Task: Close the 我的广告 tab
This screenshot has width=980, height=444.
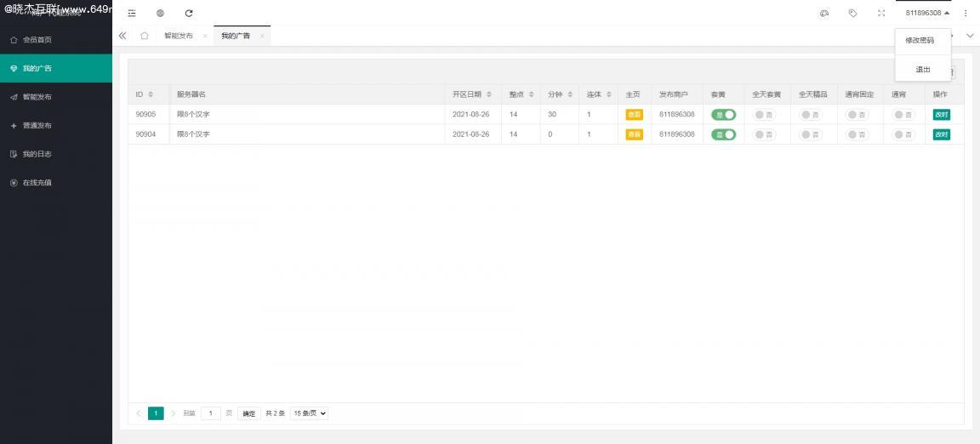Action: pos(262,37)
